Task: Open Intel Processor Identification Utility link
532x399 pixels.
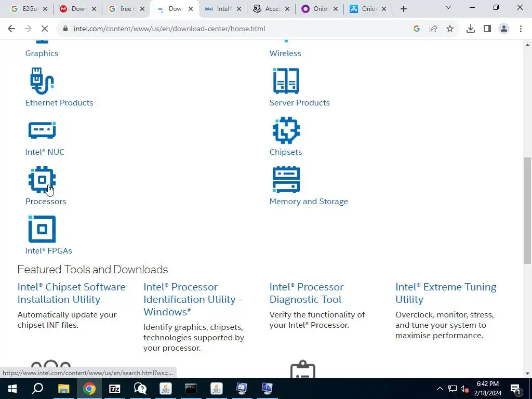Action: pyautogui.click(x=193, y=299)
